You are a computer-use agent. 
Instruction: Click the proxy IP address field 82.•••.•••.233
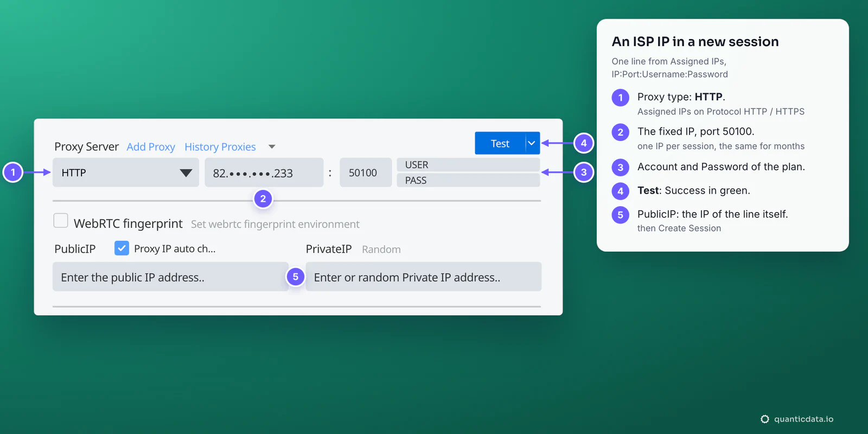tap(264, 173)
